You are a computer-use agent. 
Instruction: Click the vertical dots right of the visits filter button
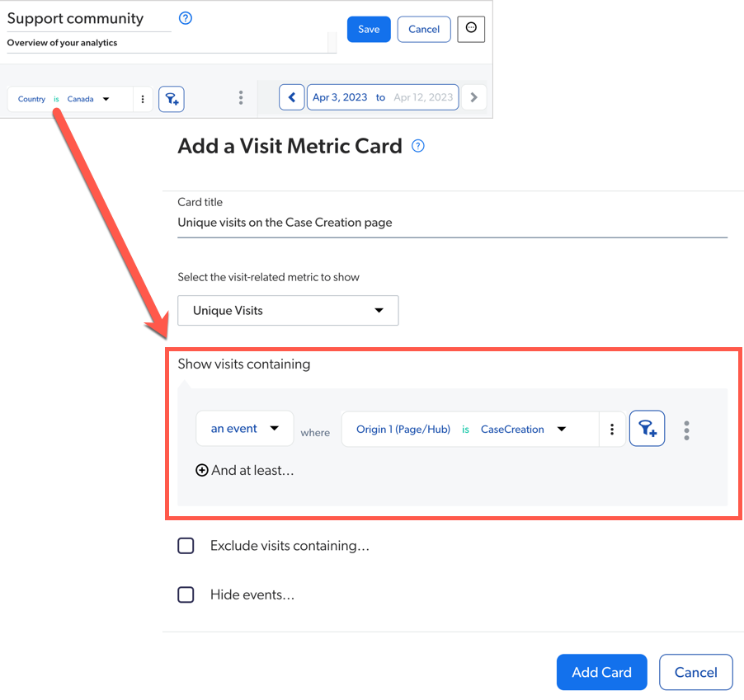click(686, 429)
